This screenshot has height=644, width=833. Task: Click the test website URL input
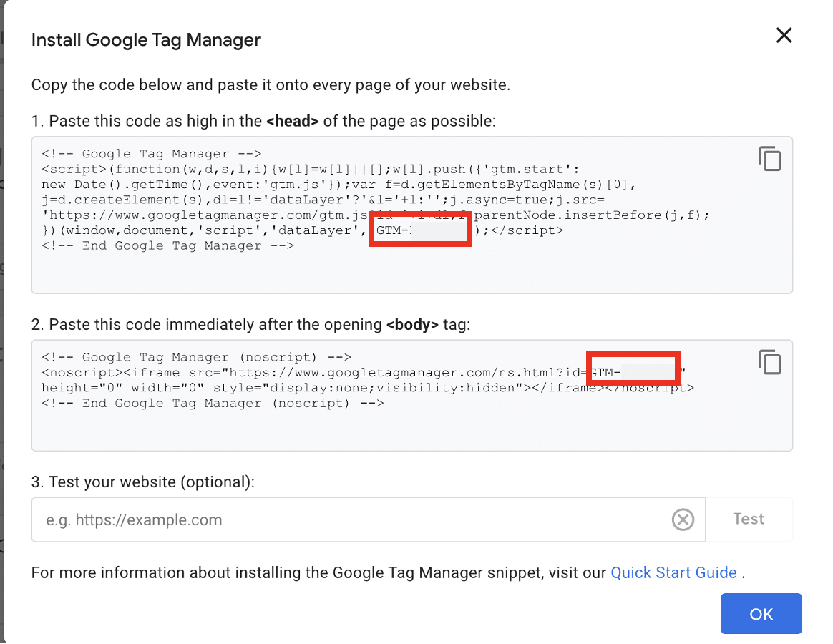tap(368, 519)
